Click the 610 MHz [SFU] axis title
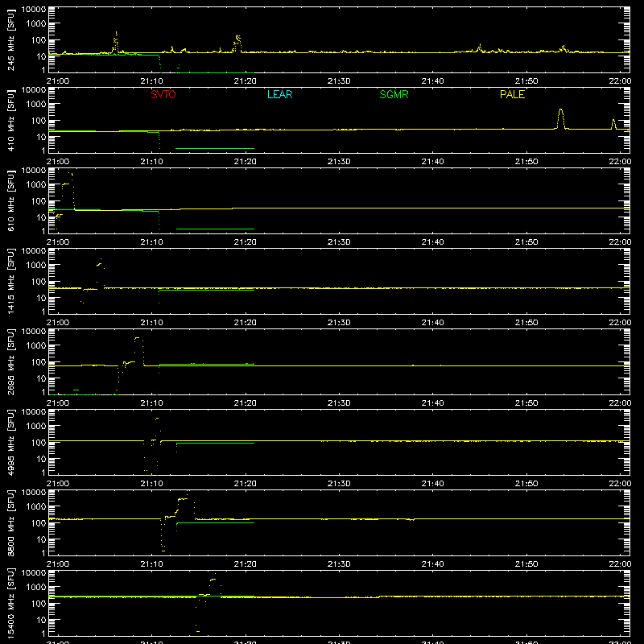 10,201
